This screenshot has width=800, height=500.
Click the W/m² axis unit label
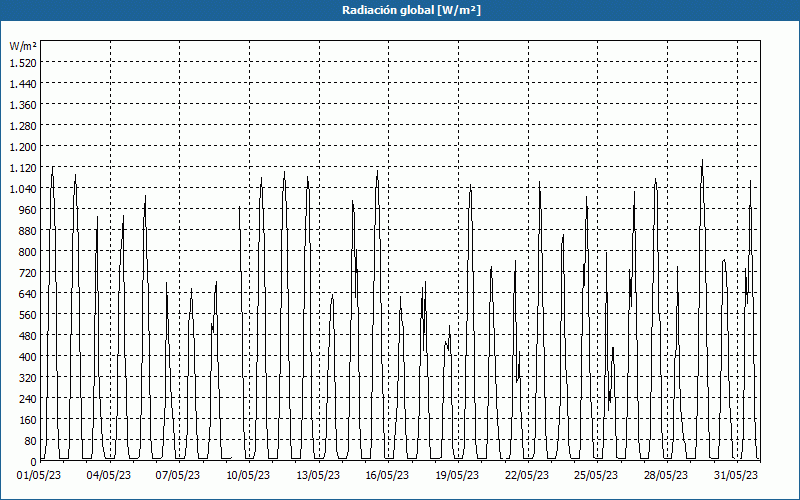click(x=23, y=46)
